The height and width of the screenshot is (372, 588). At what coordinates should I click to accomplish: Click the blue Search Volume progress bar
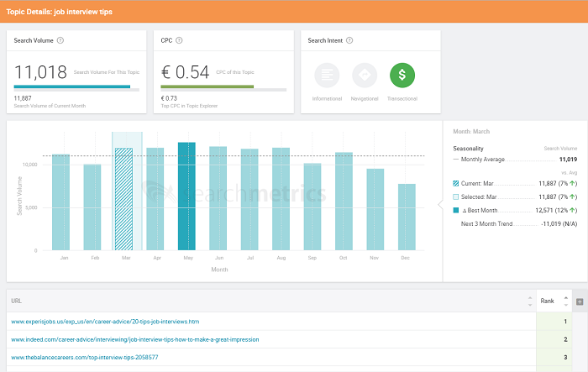point(72,86)
